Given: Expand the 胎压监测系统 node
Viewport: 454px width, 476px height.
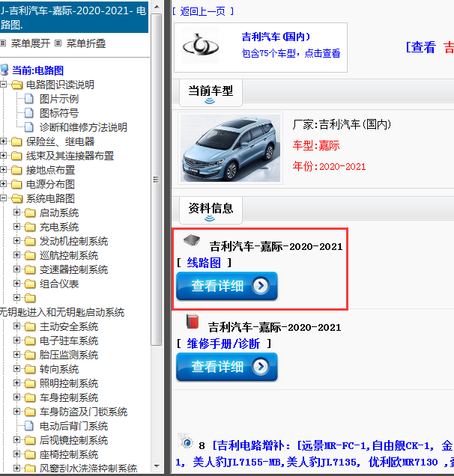Looking at the screenshot, I should (x=17, y=355).
